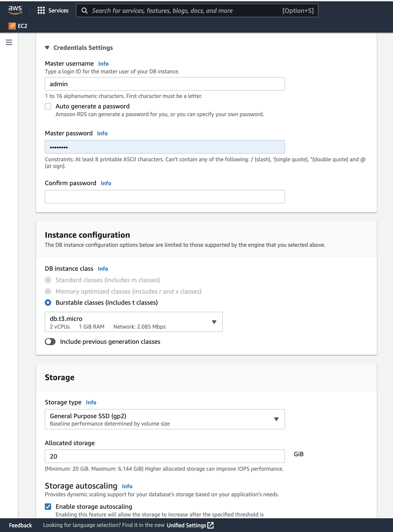The width and height of the screenshot is (393, 532).
Task: Click the Confirm password field
Action: coord(165,197)
